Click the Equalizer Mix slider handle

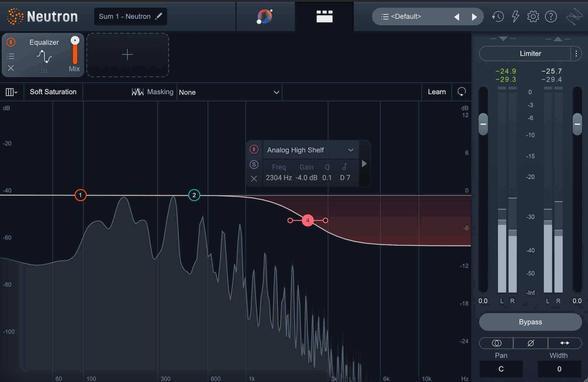tap(75, 40)
